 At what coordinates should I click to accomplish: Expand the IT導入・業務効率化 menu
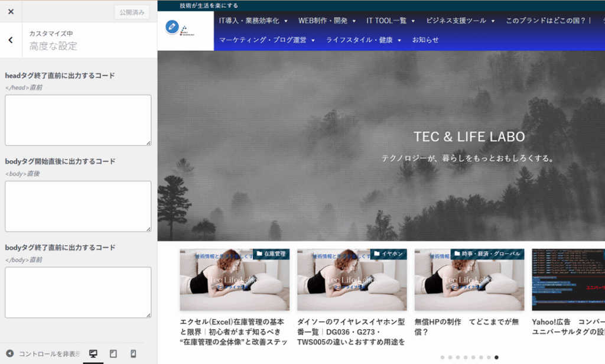pyautogui.click(x=253, y=21)
